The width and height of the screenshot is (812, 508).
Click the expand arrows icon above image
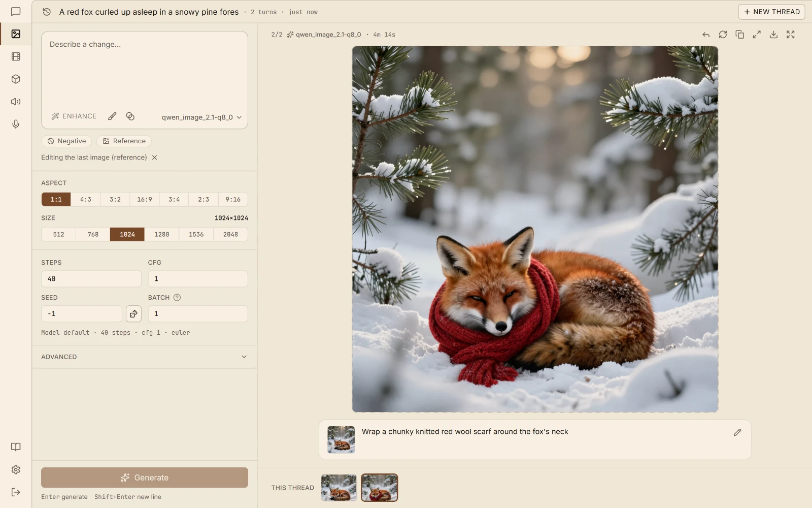click(x=757, y=35)
